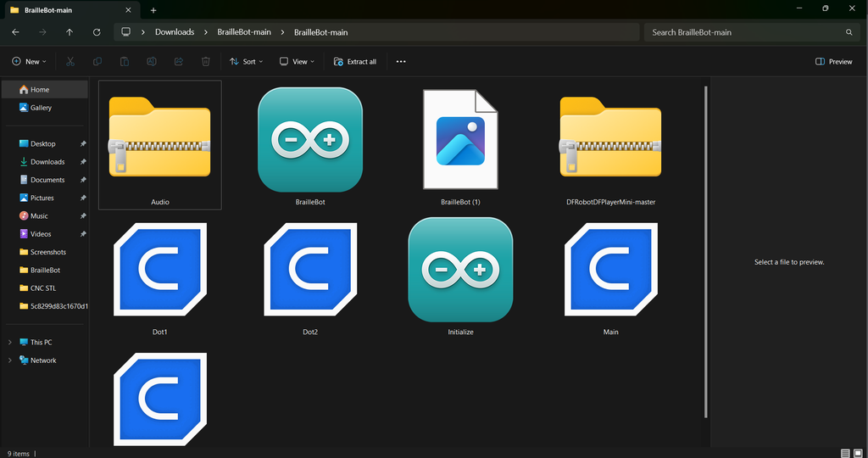Screen dimensions: 868x458
Task: Click the Share icon in toolbar
Action: (178, 61)
